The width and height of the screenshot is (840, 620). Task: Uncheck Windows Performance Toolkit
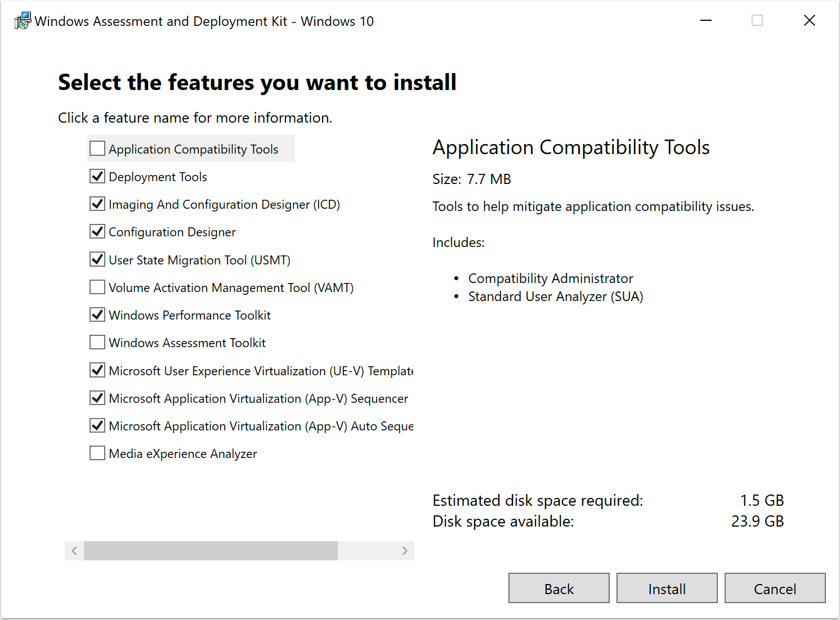click(97, 315)
